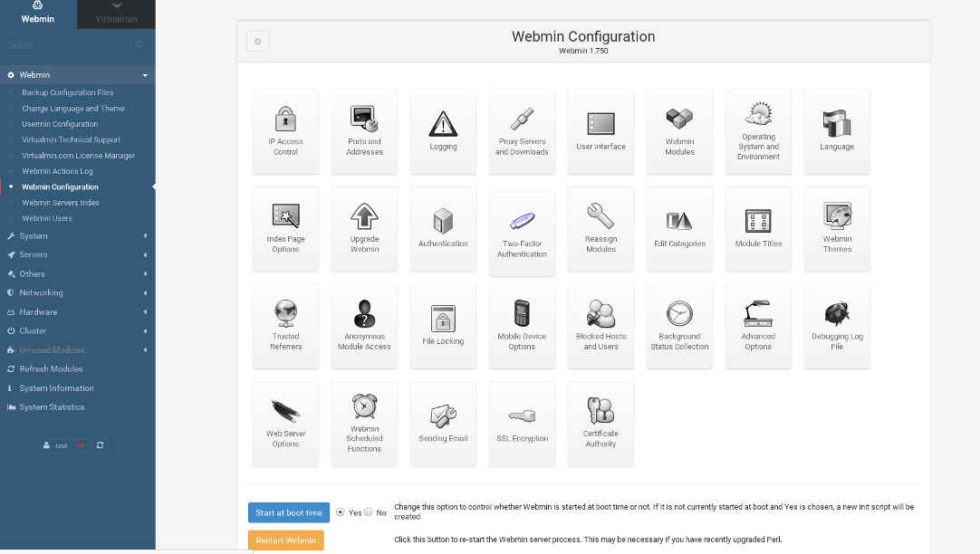The width and height of the screenshot is (980, 554).
Task: Switch to the Webmin tab
Action: [x=38, y=14]
